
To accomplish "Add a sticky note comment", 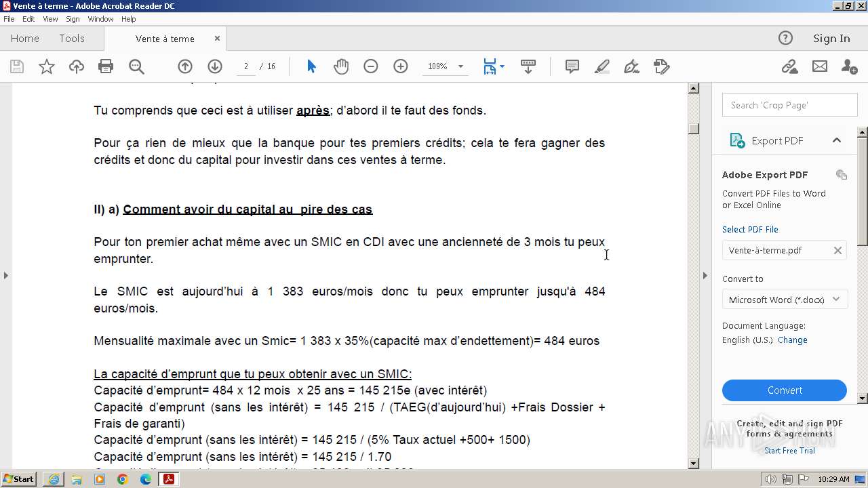I will tap(572, 66).
